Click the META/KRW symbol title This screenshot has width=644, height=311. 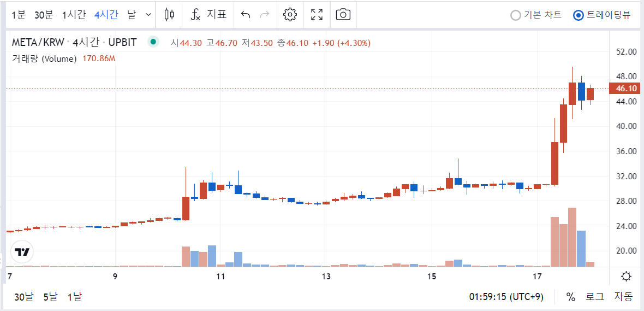(x=74, y=43)
